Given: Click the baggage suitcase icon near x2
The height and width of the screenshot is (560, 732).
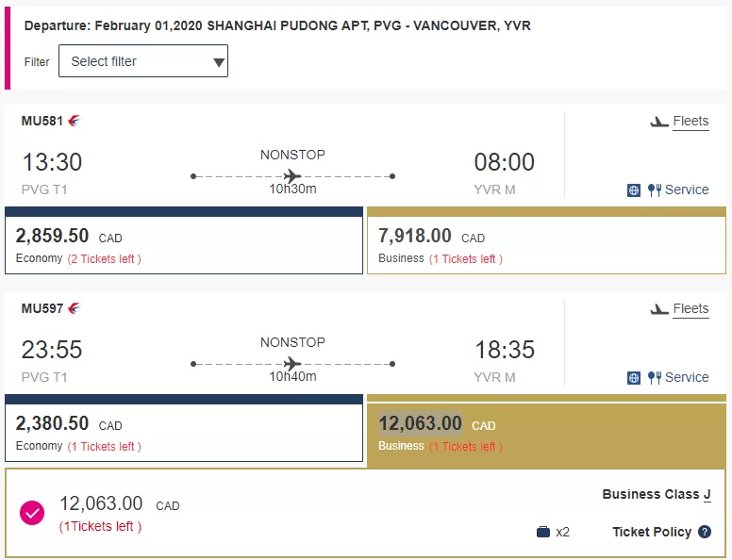Looking at the screenshot, I should pyautogui.click(x=543, y=532).
